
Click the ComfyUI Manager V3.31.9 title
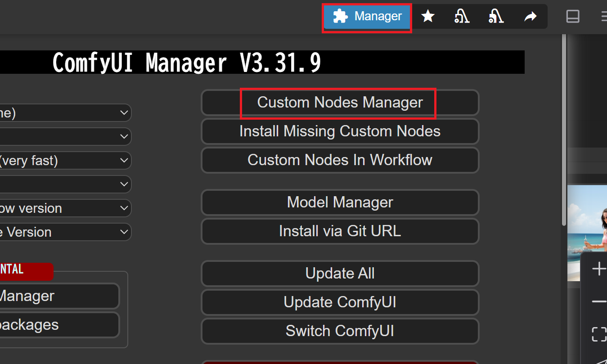tap(187, 62)
